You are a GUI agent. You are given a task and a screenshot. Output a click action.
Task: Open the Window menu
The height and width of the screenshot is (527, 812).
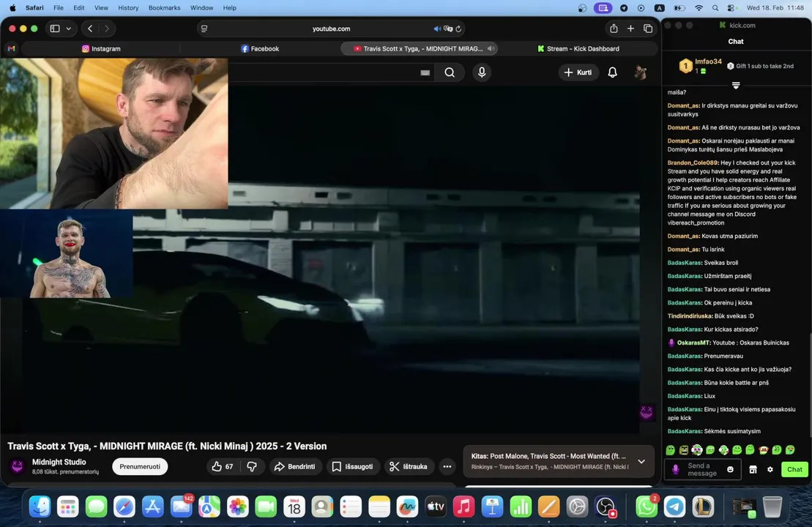201,8
